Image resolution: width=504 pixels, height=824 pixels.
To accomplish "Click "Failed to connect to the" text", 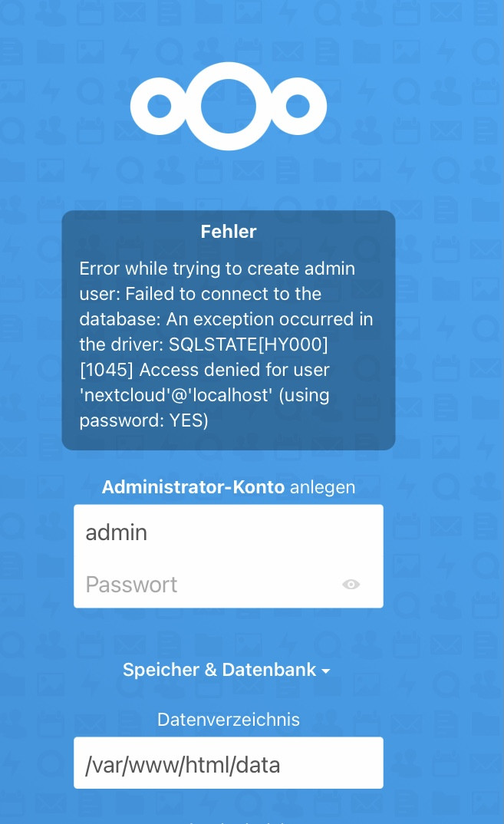I will (223, 293).
